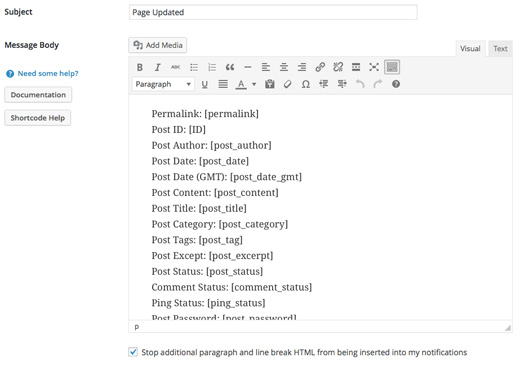The width and height of the screenshot is (520, 371).
Task: Insert a horizontal line
Action: click(248, 67)
